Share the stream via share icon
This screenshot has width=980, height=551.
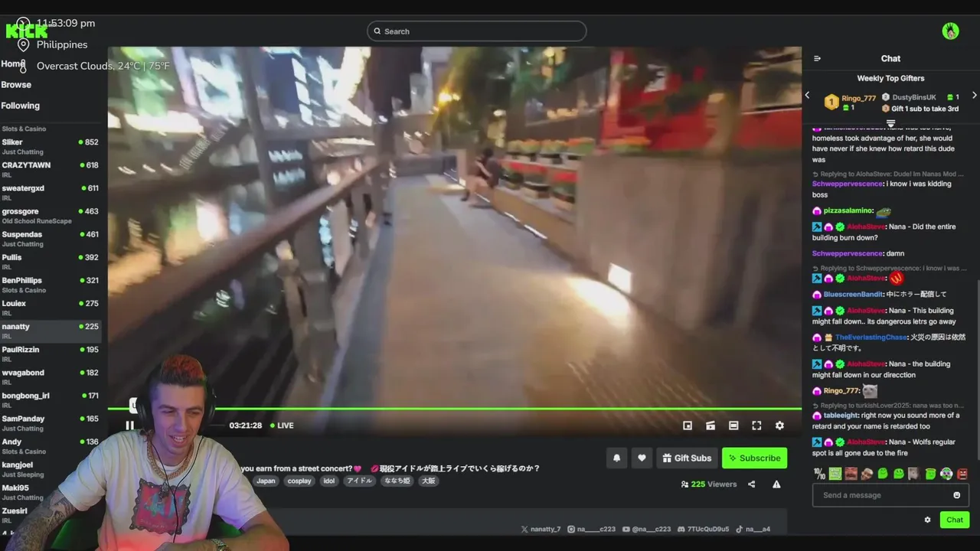(751, 484)
